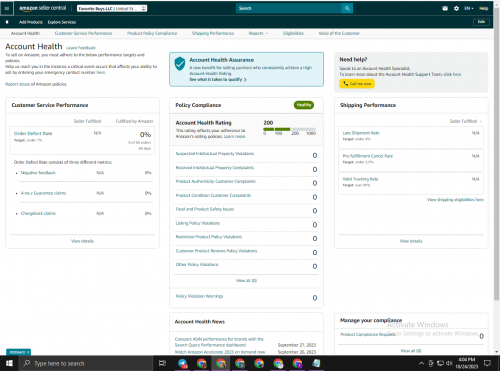
Task: Open Received Intellectual Property Complaints
Action: tap(215, 168)
